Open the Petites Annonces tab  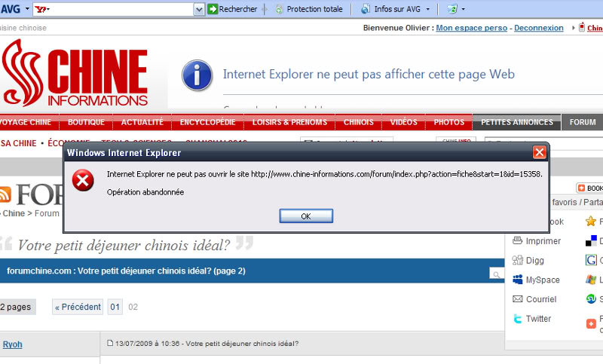click(517, 122)
